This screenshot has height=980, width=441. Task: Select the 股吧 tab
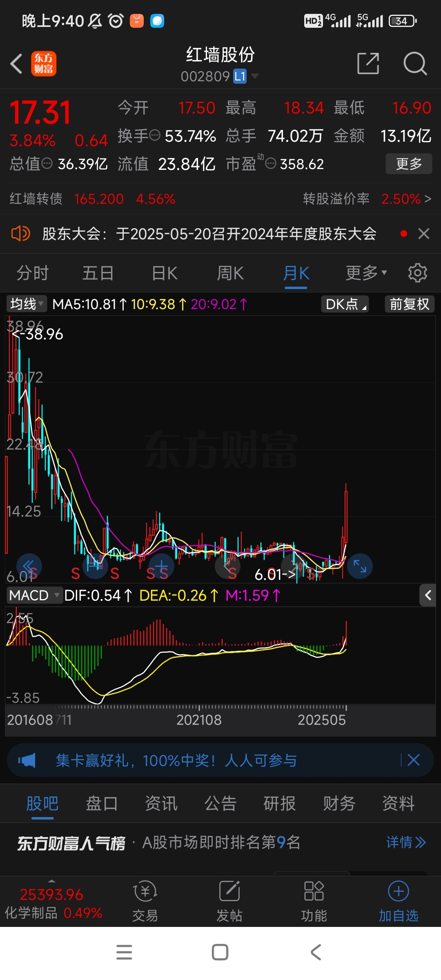42,804
